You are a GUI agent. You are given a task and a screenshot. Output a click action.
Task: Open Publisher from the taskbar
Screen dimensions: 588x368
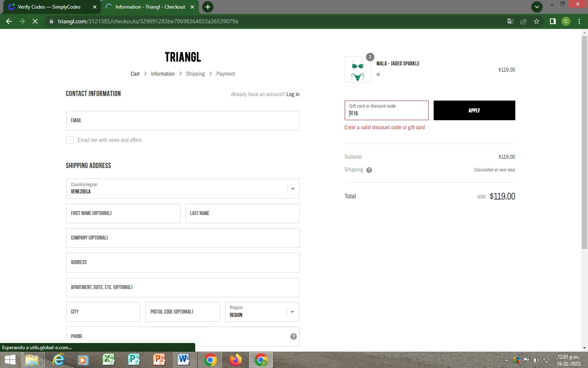(x=134, y=360)
